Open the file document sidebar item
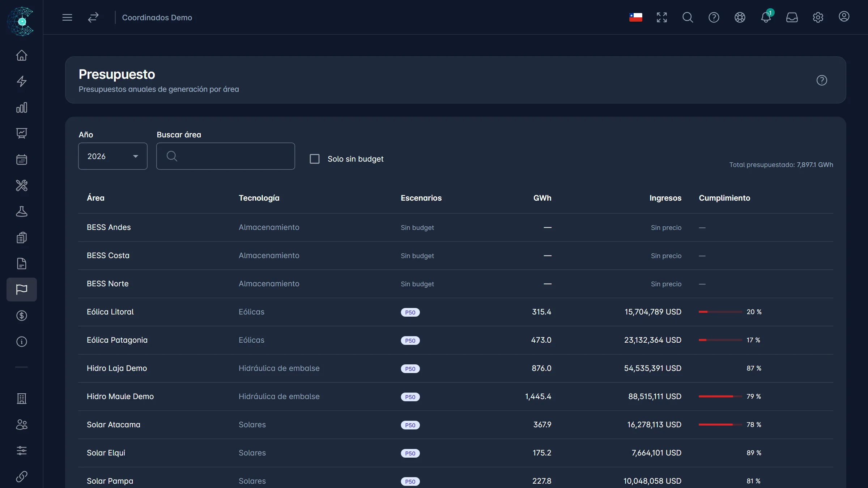This screenshot has height=488, width=868. pyautogui.click(x=22, y=264)
